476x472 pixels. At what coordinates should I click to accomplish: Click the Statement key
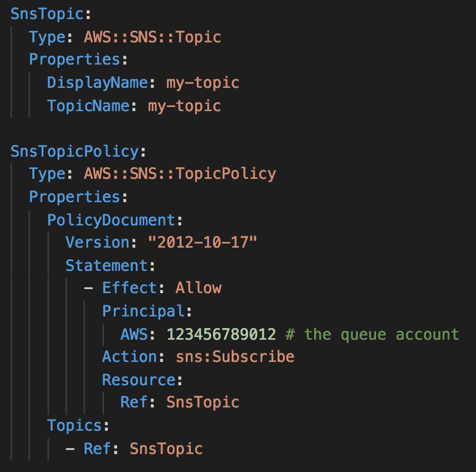(106, 266)
